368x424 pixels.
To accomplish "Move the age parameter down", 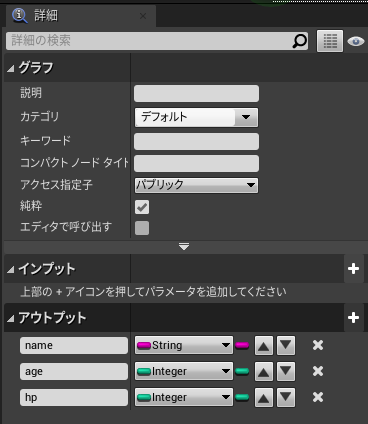I will 286,371.
